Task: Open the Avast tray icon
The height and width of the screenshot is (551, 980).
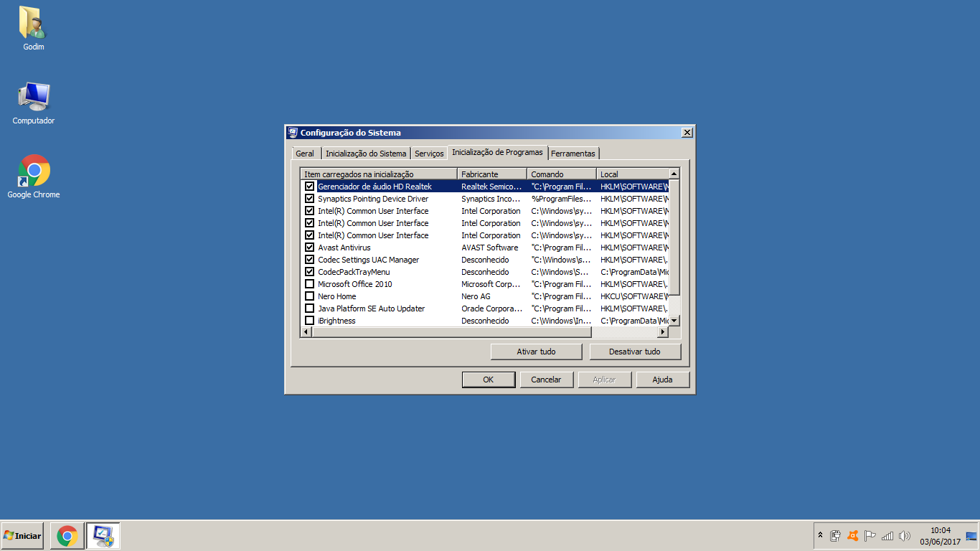Action: 853,536
